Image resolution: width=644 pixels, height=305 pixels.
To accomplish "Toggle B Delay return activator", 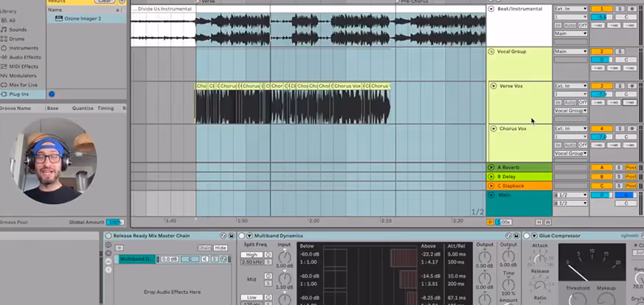I will click(x=602, y=177).
